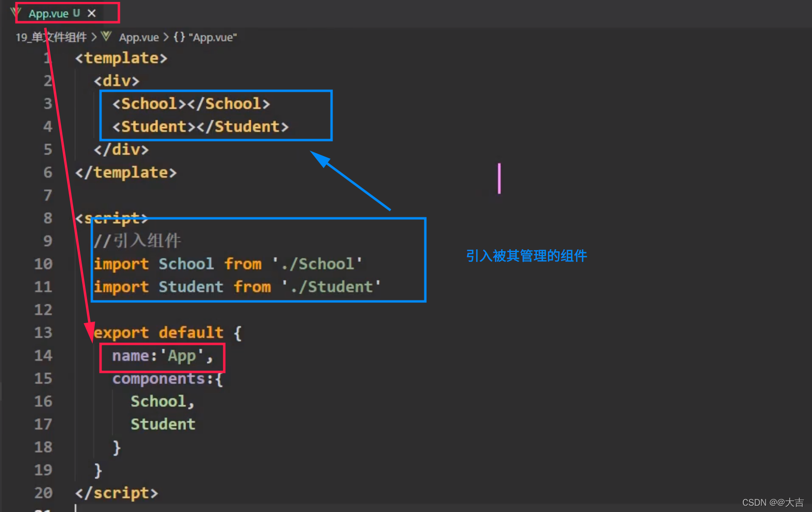Click the chevron after App.vue breadcrumb
This screenshot has width=812, height=512.
(x=166, y=37)
